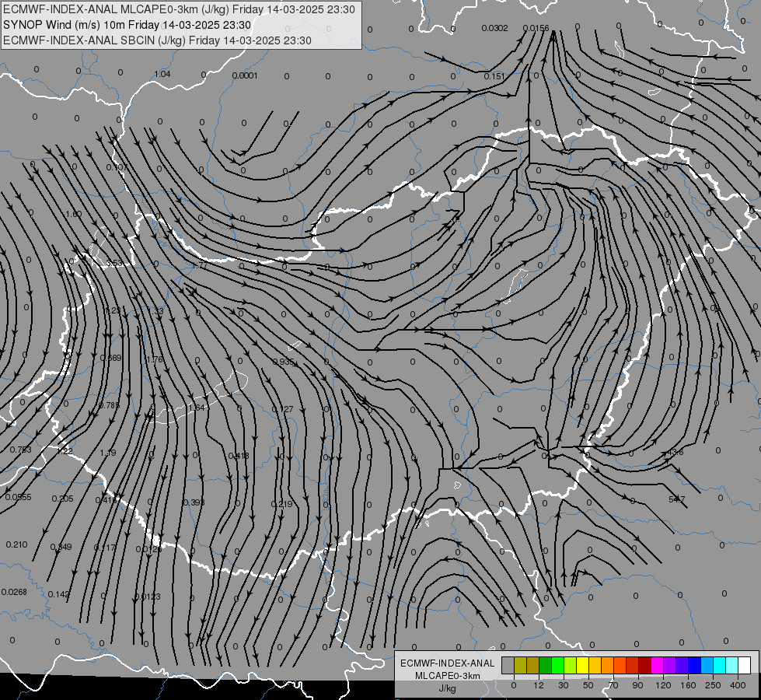Click the map value '0.418'
This screenshot has width=761, height=700.
[x=239, y=456]
